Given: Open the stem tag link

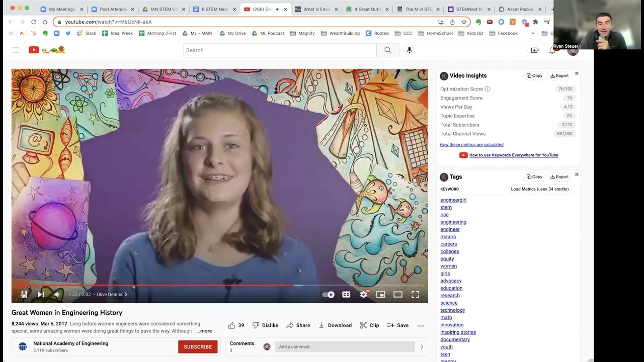Looking at the screenshot, I should coord(446,207).
